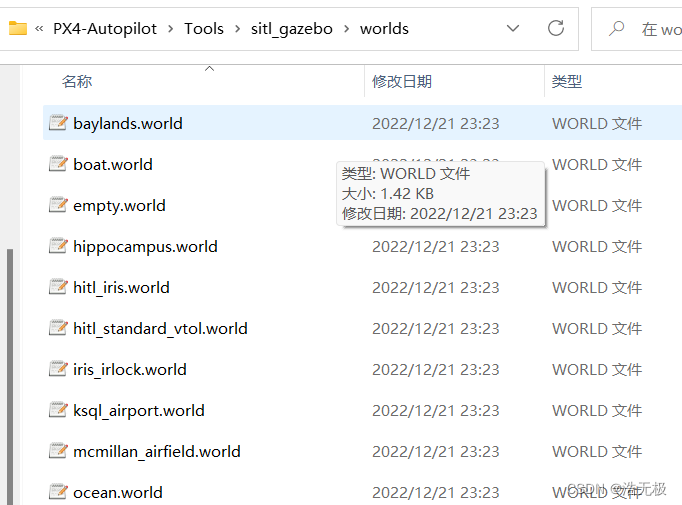
Task: Expand the hidden path chevron before PX4-Autopilot
Action: click(x=39, y=29)
